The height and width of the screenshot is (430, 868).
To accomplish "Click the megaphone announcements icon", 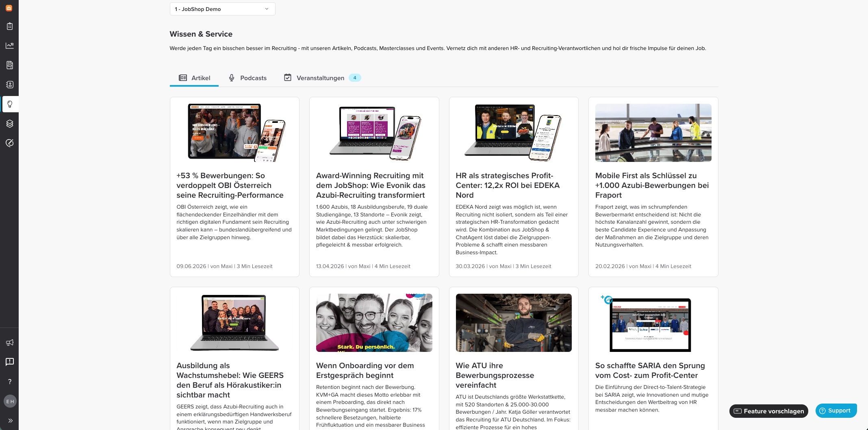I will pyautogui.click(x=10, y=343).
